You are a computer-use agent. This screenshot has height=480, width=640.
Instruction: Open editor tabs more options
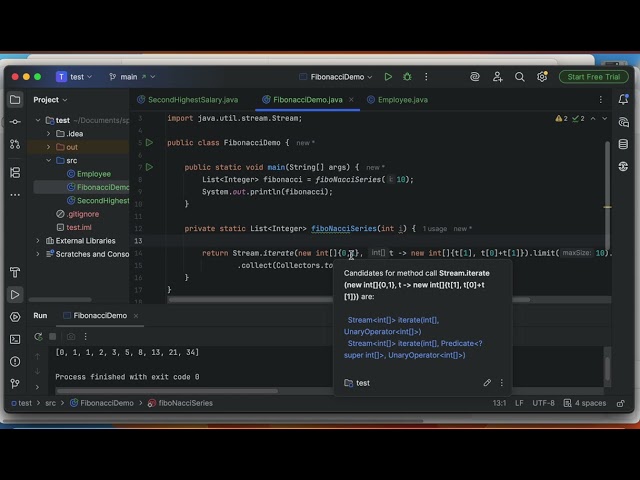point(600,100)
